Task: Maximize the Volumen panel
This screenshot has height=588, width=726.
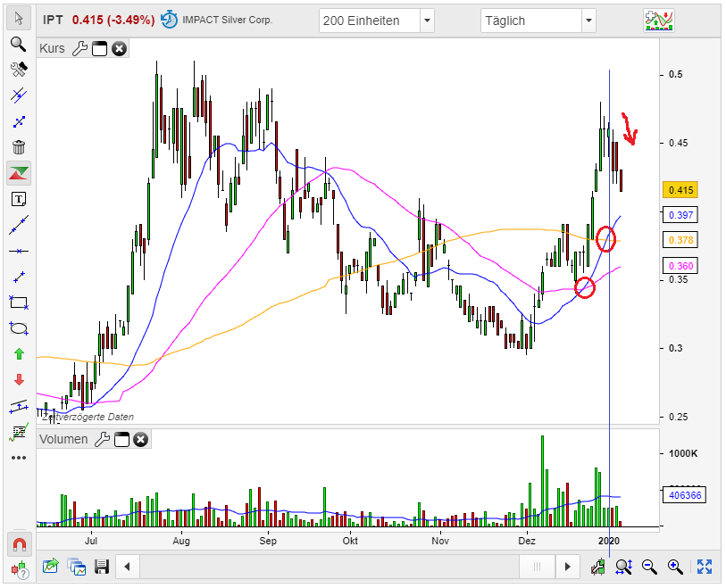Action: pyautogui.click(x=121, y=440)
